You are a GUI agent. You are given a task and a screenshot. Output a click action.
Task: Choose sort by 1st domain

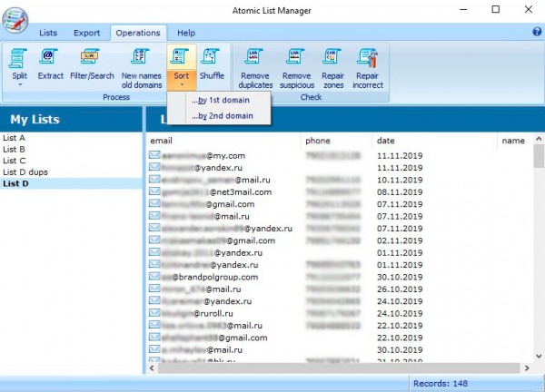221,100
